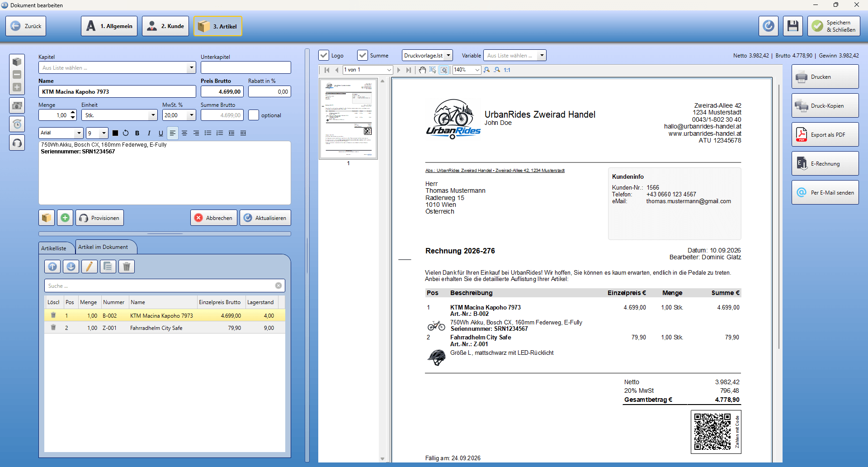Toggle left text alignment
Viewport: 868px width, 467px height.
point(173,133)
